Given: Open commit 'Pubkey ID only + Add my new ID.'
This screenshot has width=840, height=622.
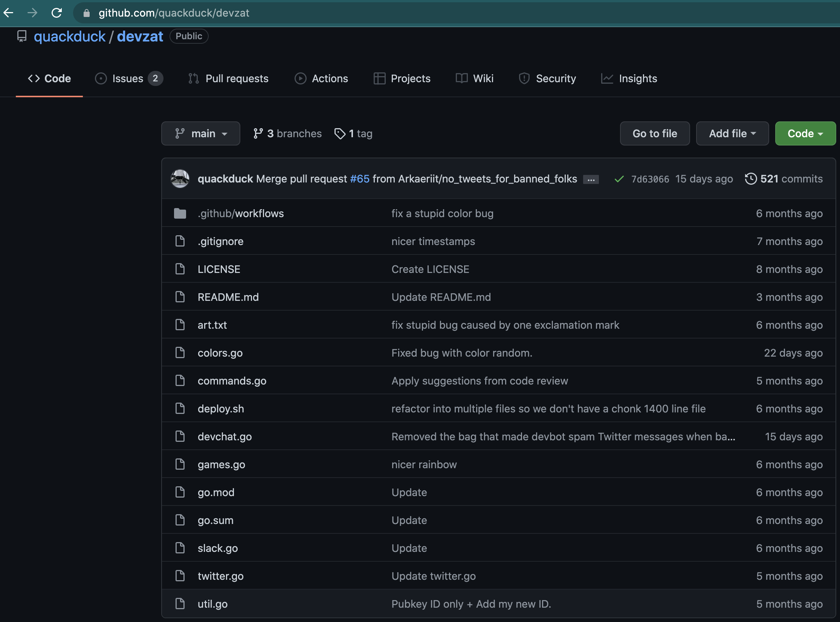Looking at the screenshot, I should pyautogui.click(x=471, y=604).
